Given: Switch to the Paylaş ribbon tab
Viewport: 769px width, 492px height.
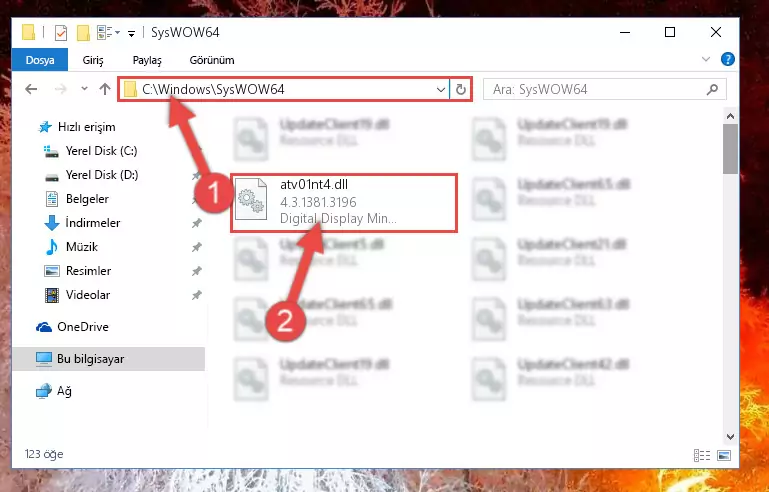Looking at the screenshot, I should 147,60.
